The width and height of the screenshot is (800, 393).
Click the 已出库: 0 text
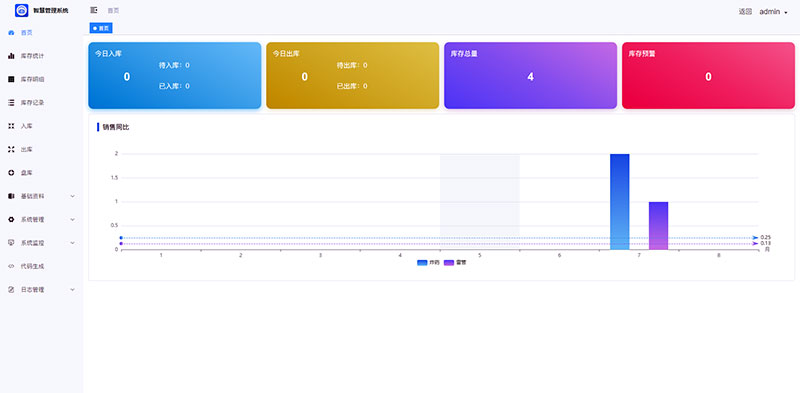coord(352,86)
